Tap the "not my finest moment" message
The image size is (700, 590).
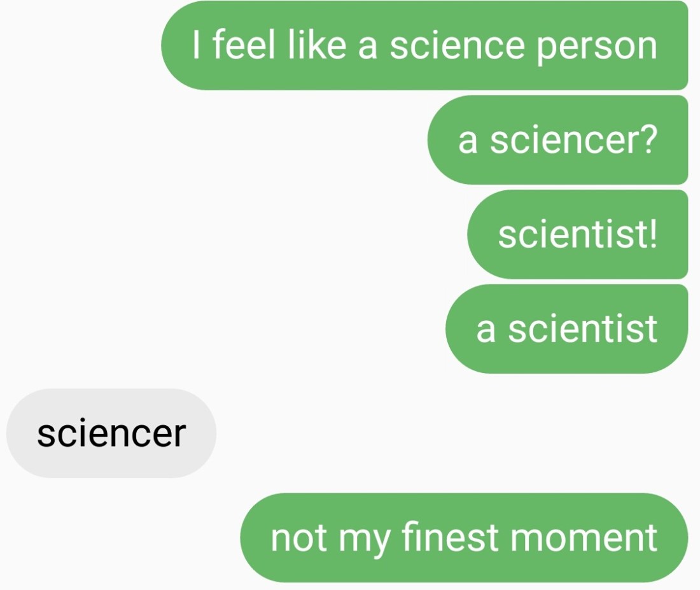pos(464,538)
